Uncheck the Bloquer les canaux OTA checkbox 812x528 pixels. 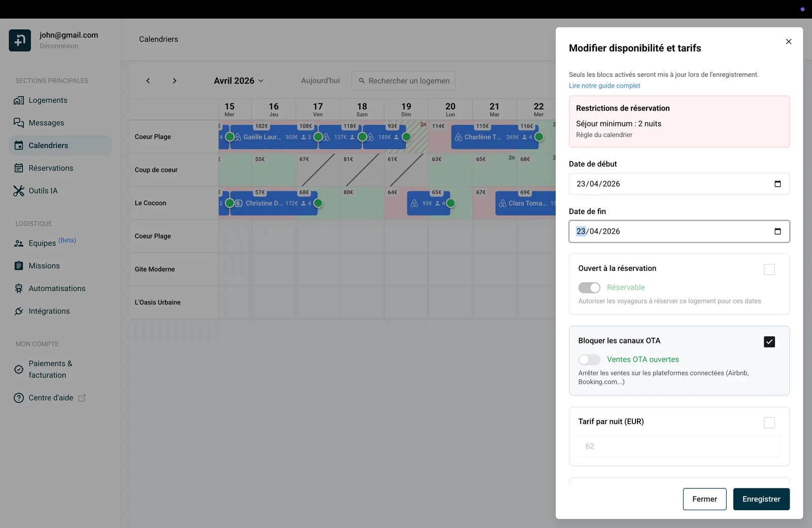[x=769, y=342]
